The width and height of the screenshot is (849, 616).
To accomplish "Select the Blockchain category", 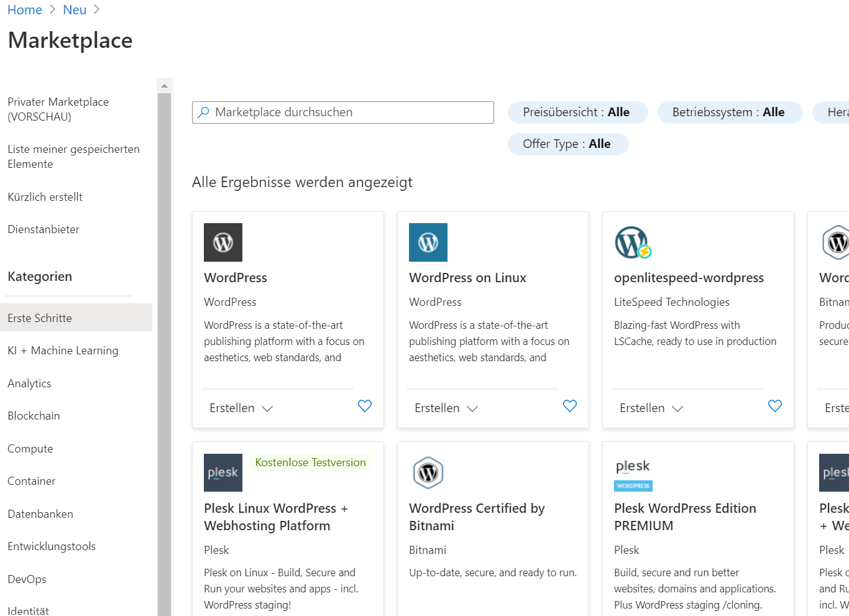I will point(34,416).
